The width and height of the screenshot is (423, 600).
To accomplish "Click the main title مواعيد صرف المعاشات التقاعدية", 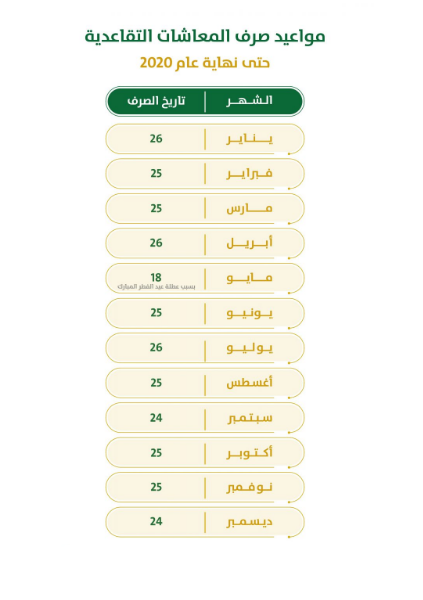I will 205,37.
